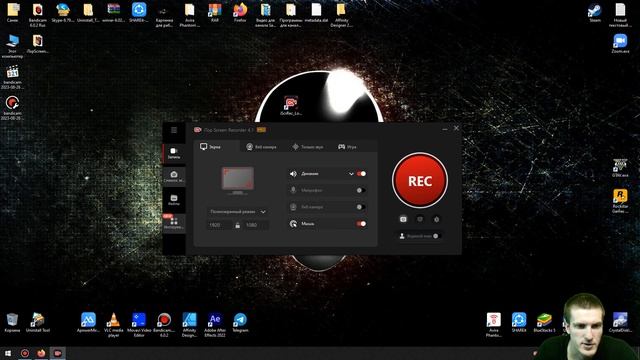Open the BlueStacks 5 desktop shortcut
Screen dimensions: 640x360
point(544,322)
